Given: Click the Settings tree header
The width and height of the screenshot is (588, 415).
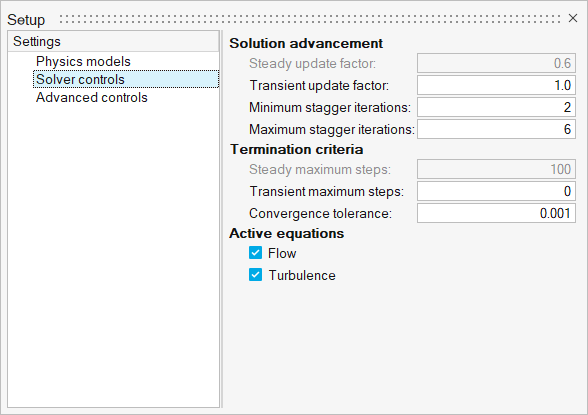Looking at the screenshot, I should (x=113, y=41).
